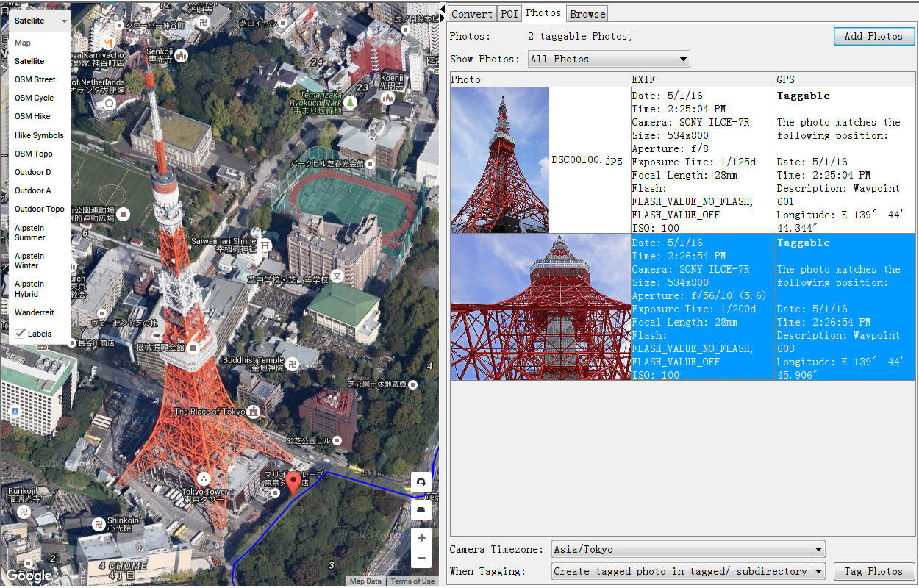Click the Shinkoin temple POI icon

coord(99,524)
